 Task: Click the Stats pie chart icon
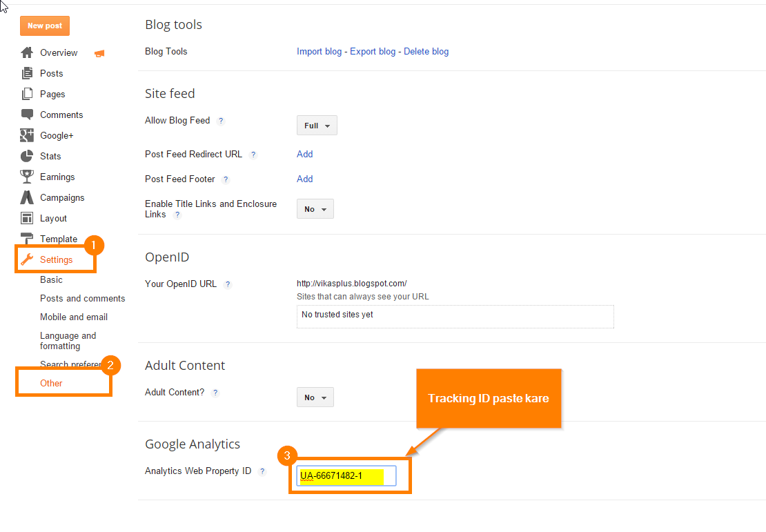coord(27,156)
